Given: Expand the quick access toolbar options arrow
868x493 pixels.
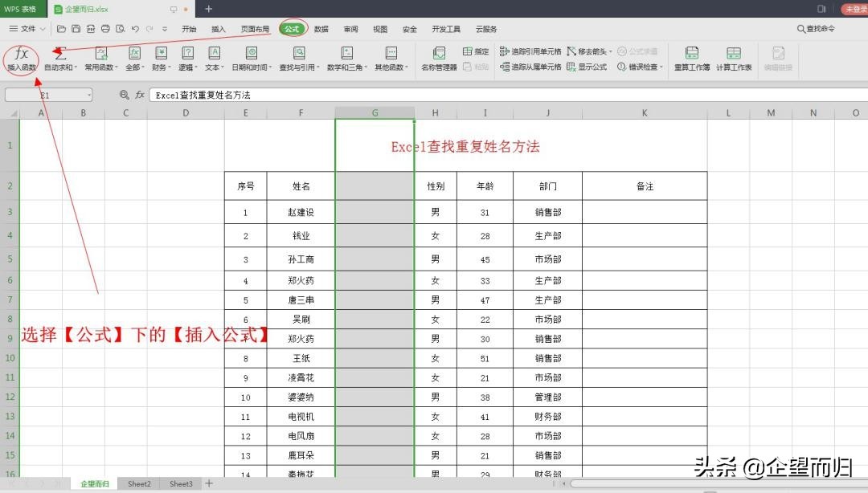Looking at the screenshot, I should pyautogui.click(x=165, y=29).
